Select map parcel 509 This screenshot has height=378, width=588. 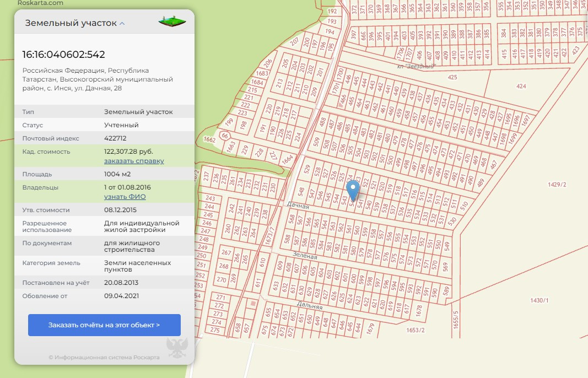(x=316, y=142)
